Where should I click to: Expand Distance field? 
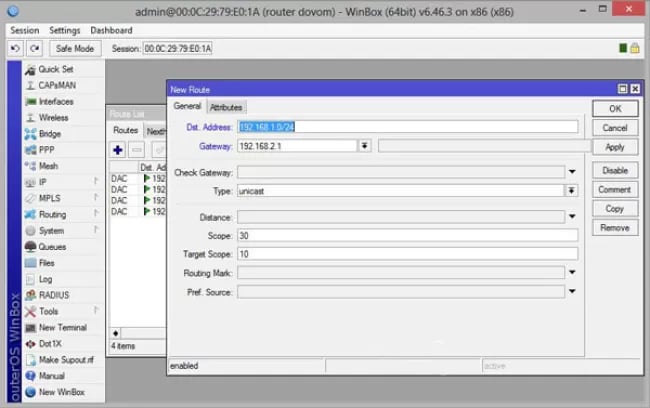(x=572, y=216)
